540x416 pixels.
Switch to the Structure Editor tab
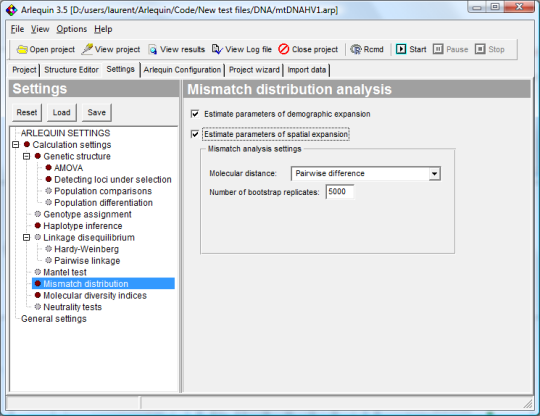[71, 70]
